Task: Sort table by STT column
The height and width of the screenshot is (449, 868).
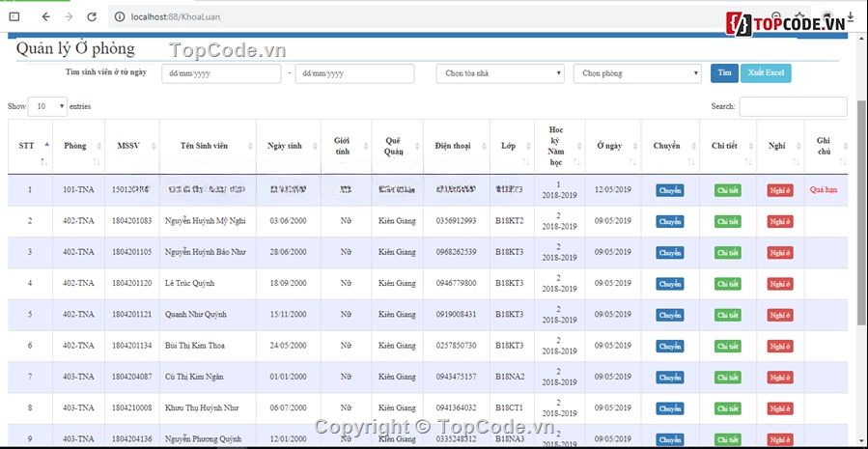Action: coord(31,147)
